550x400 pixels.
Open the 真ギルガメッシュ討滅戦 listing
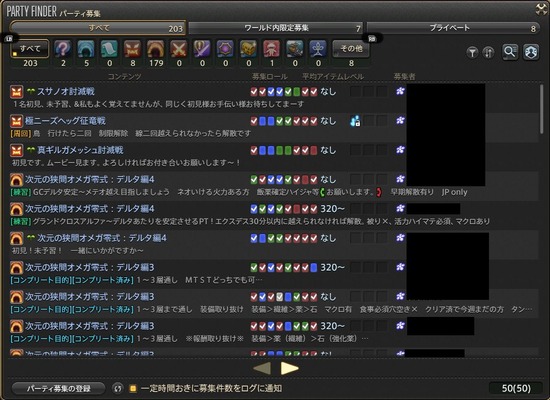[274, 156]
